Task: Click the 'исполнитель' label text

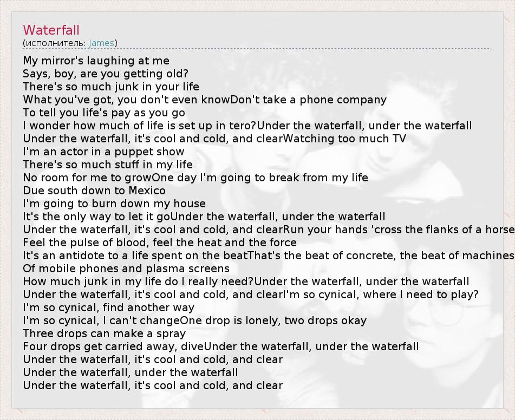Action: click(x=56, y=43)
